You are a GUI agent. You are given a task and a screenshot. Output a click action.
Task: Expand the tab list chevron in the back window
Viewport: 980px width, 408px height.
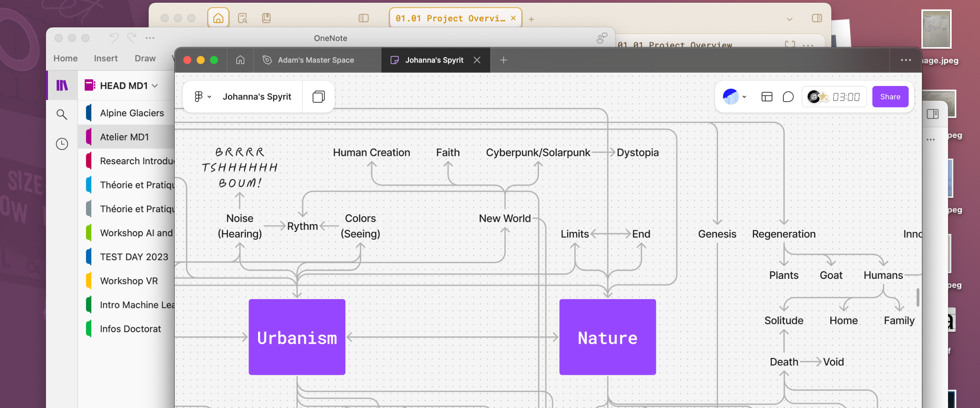789,19
